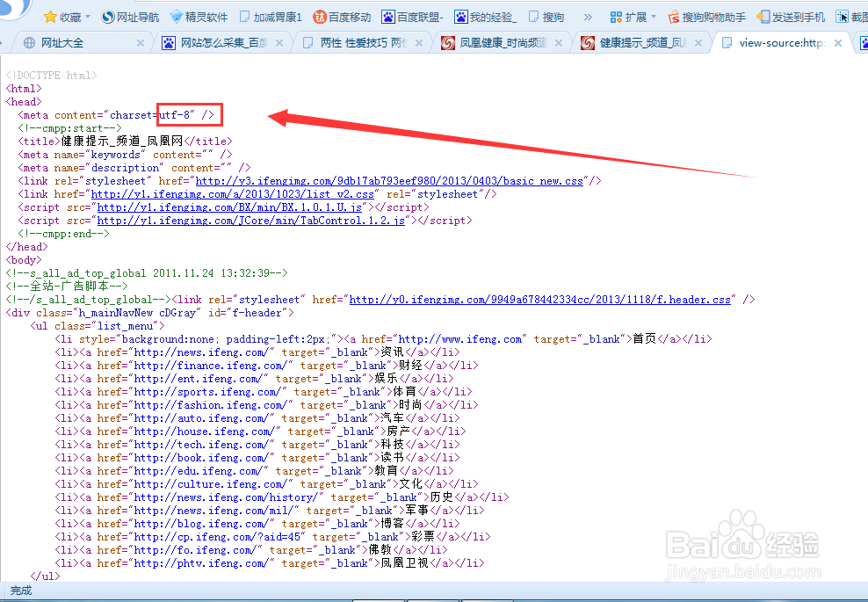Open the 扩展 extensions button
Viewport: 868px width, 602px height.
click(x=628, y=18)
